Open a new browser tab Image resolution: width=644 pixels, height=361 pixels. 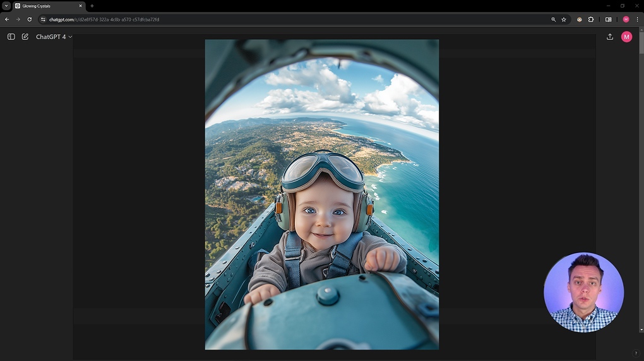click(92, 6)
